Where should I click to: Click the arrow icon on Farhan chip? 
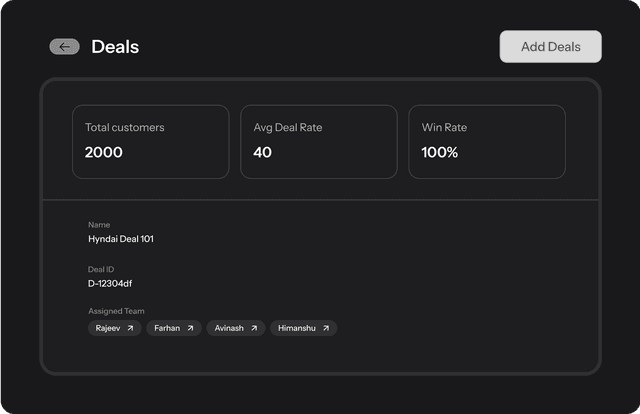190,328
